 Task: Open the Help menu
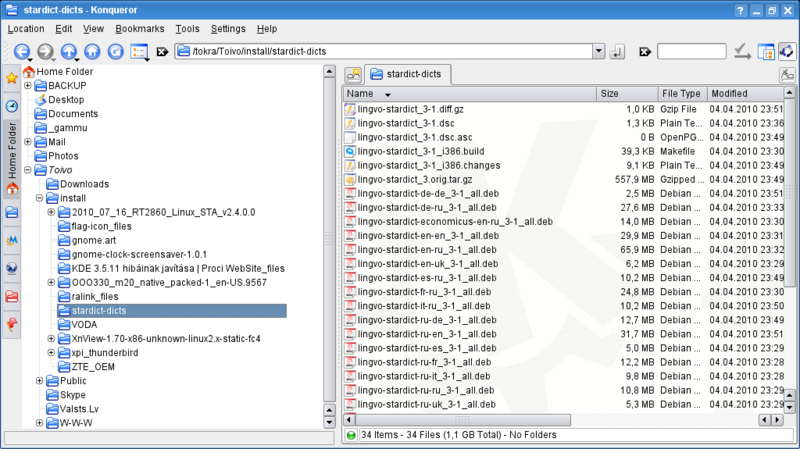tap(267, 29)
